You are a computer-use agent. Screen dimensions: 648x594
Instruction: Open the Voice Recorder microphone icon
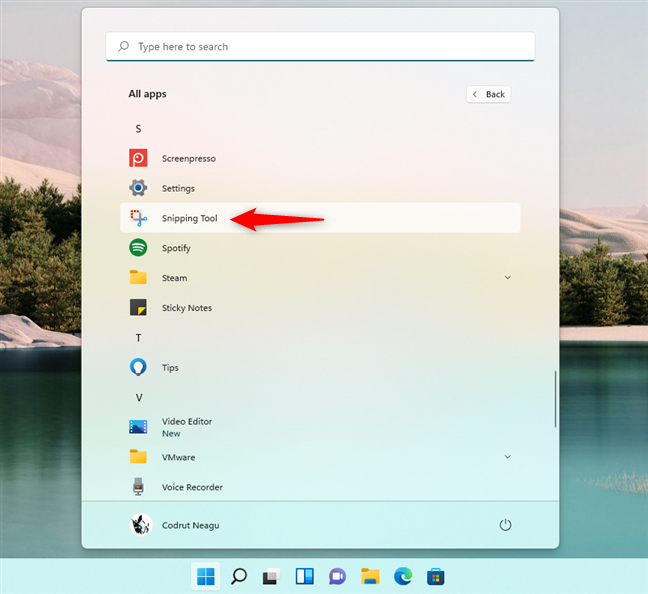pyautogui.click(x=138, y=487)
